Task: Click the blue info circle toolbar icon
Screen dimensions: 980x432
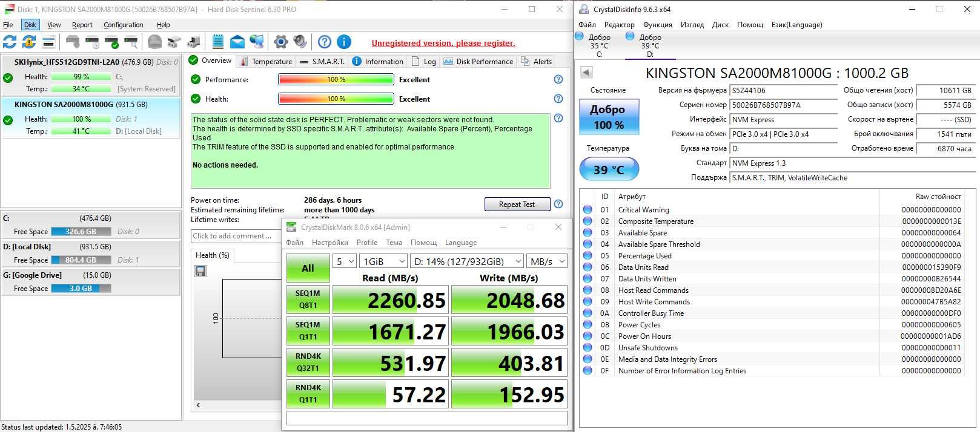Action: (x=344, y=42)
